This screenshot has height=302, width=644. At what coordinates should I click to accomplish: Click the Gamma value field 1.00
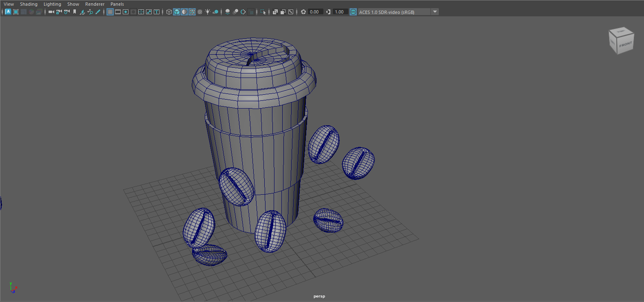[x=340, y=12]
